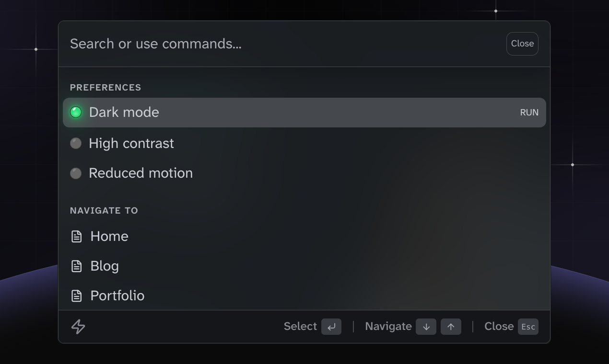Viewport: 609px width, 364px height.
Task: Click the down arrow key icon next to Navigate
Action: pos(426,326)
